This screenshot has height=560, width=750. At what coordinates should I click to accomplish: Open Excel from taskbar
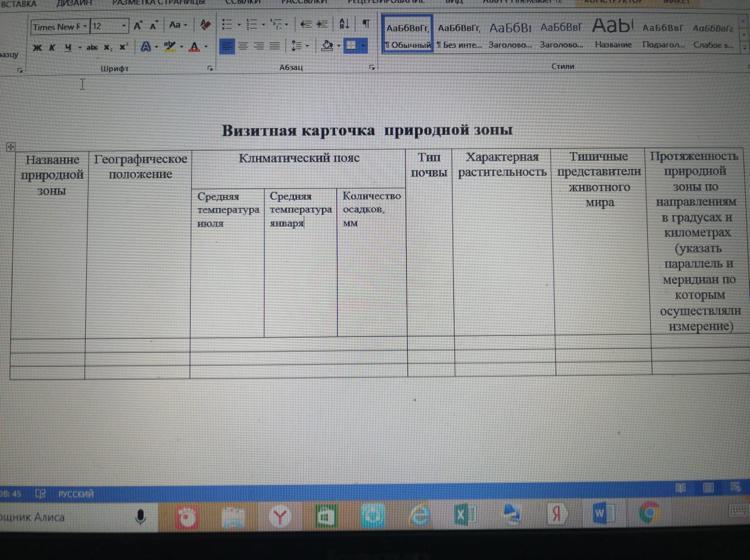coord(464,515)
